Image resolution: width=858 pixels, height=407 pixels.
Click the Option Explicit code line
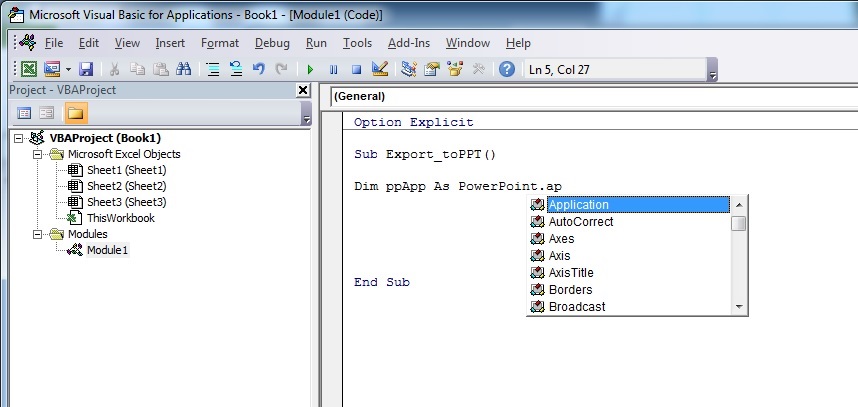point(414,122)
